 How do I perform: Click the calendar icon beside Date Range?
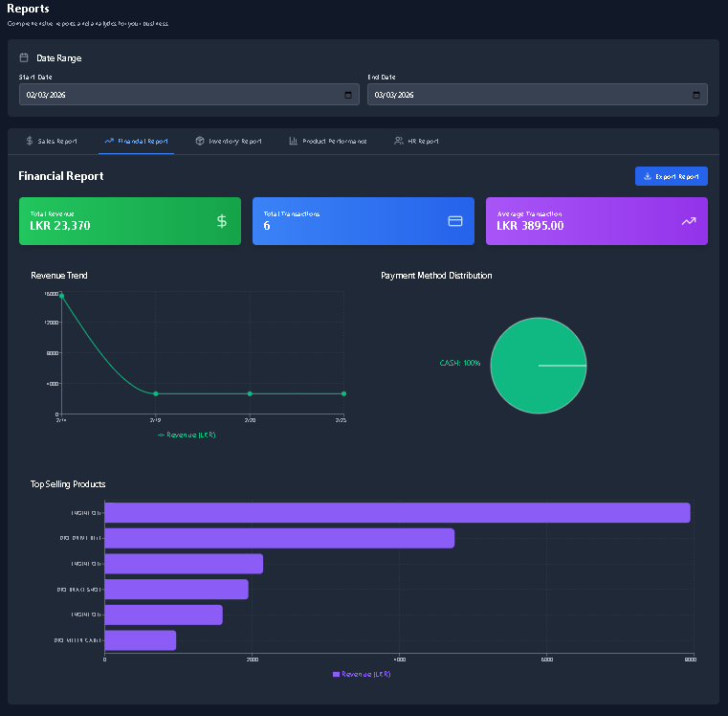pos(24,57)
